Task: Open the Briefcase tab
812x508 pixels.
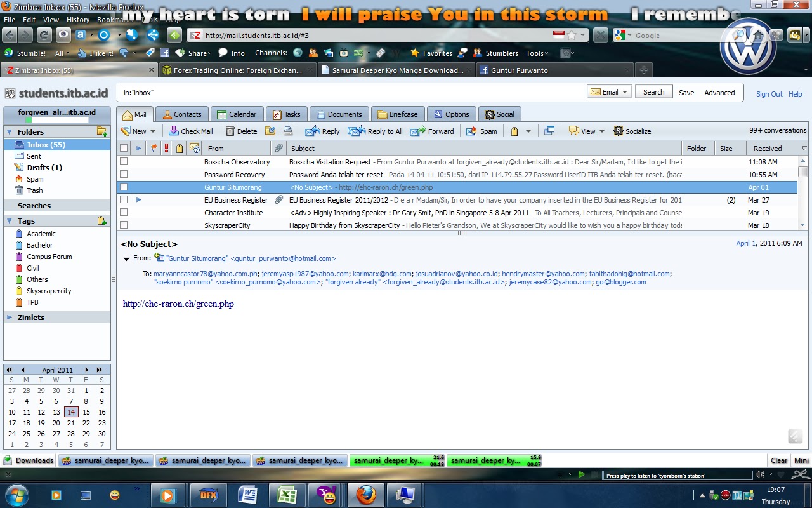Action: pyautogui.click(x=398, y=114)
